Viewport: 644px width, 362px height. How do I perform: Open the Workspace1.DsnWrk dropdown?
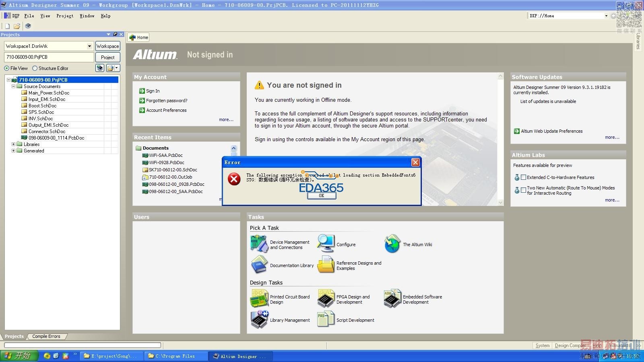tap(89, 46)
